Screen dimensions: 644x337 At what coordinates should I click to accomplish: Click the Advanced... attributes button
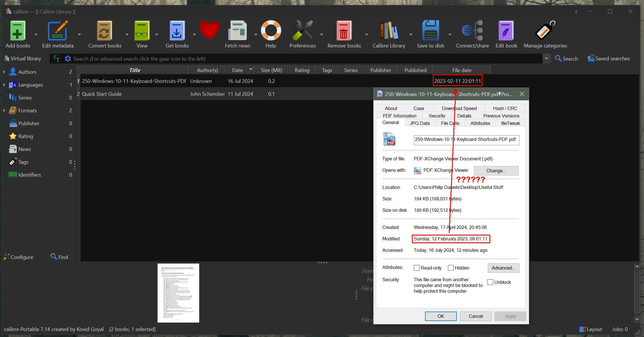(503, 268)
